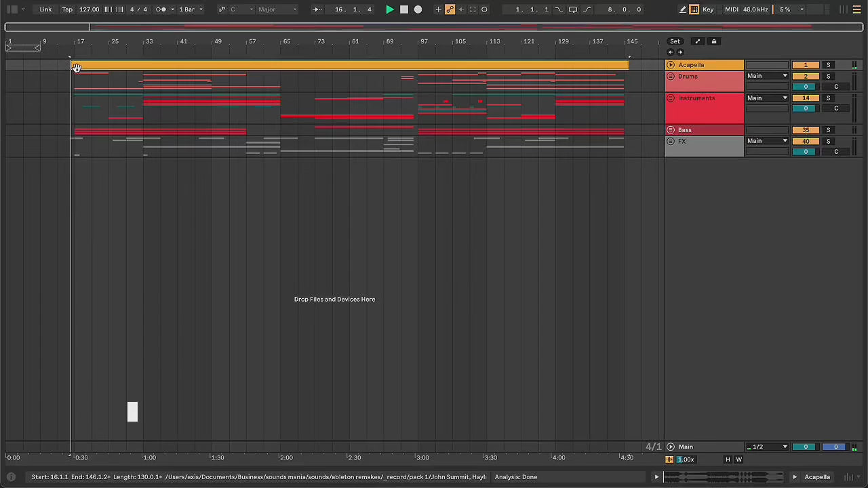Click the Link button
Image resolution: width=868 pixels, height=488 pixels.
45,9
